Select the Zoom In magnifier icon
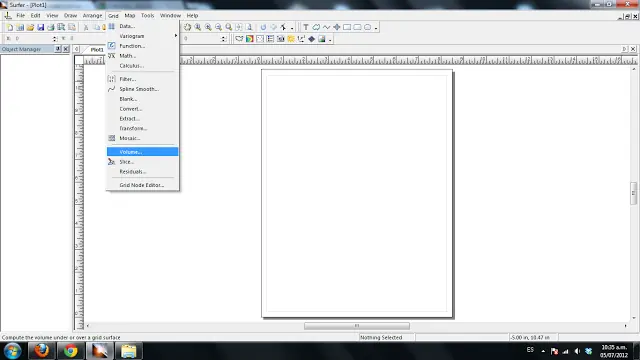The height and width of the screenshot is (360, 640). [208, 27]
